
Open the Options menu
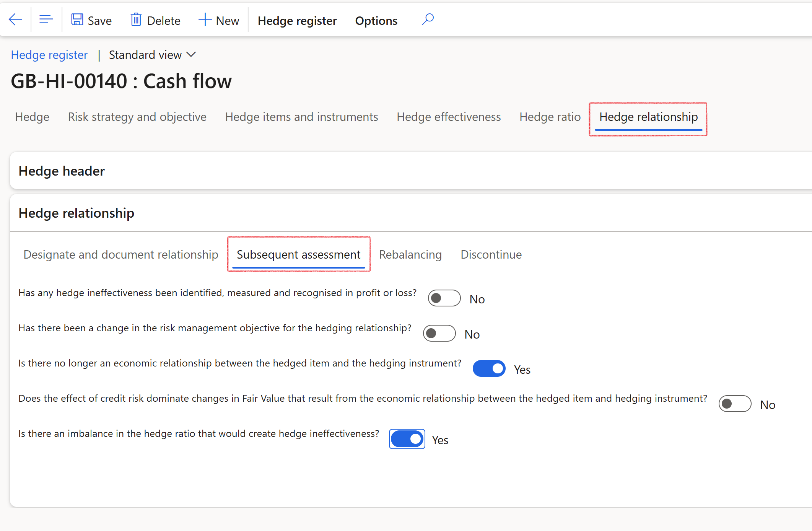[x=376, y=21]
